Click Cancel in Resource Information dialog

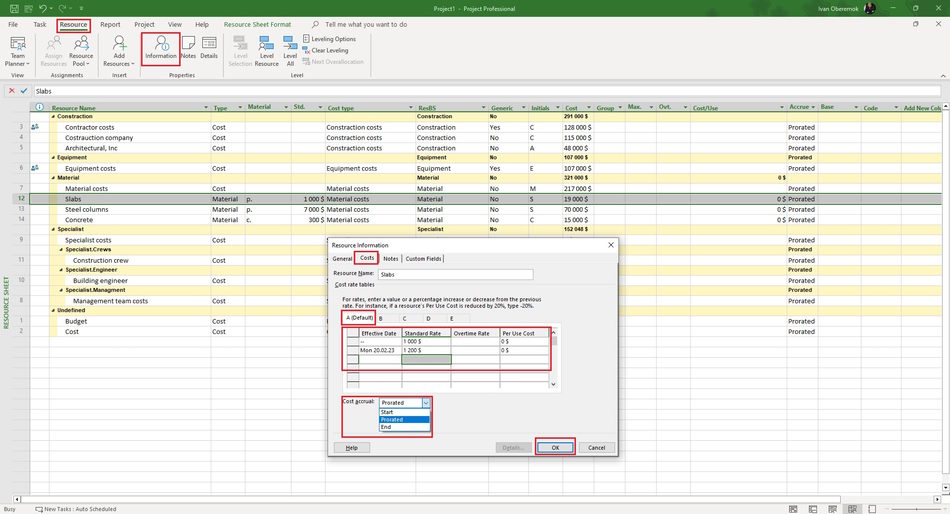pyautogui.click(x=596, y=447)
